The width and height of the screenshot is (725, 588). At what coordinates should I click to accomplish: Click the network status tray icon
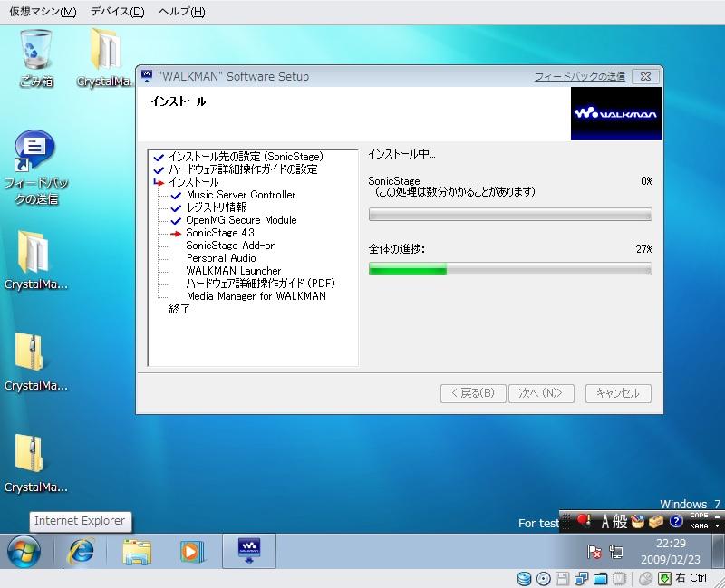616,551
